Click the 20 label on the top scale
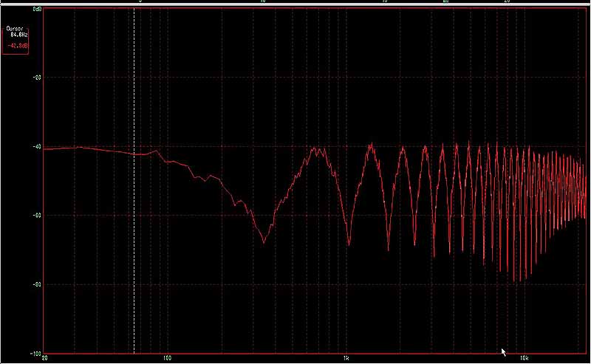The image size is (591, 364). [507, 2]
